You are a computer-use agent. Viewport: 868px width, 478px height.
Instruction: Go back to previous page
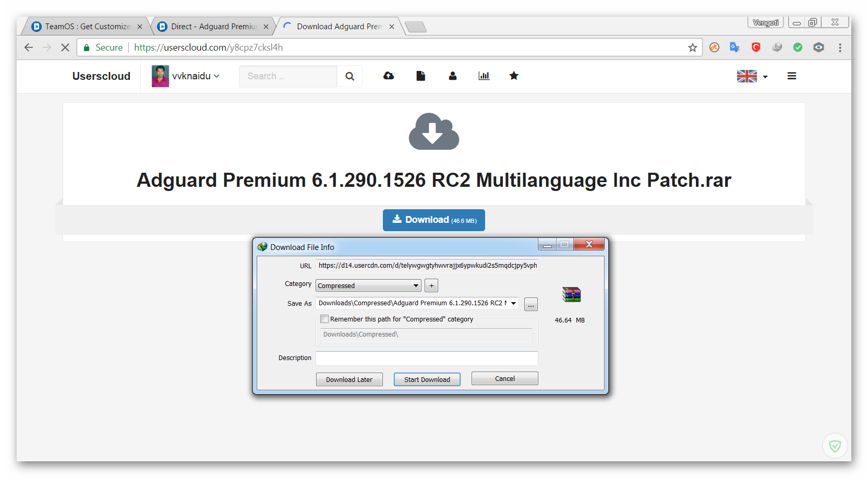(x=29, y=47)
